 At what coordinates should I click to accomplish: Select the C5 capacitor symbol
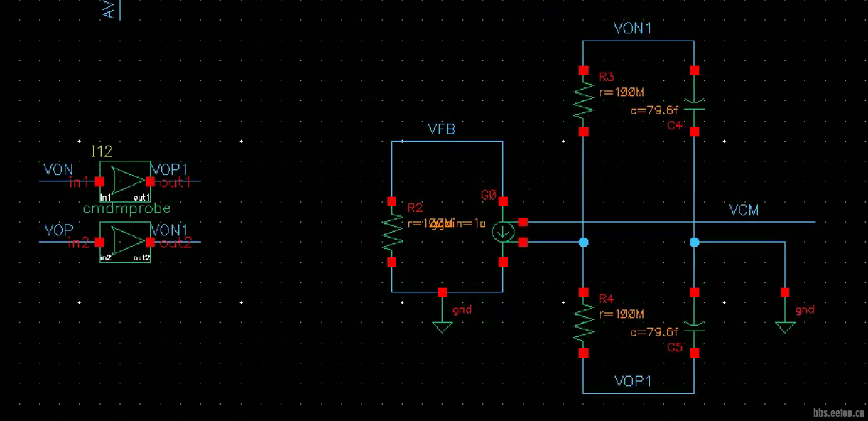tap(695, 326)
